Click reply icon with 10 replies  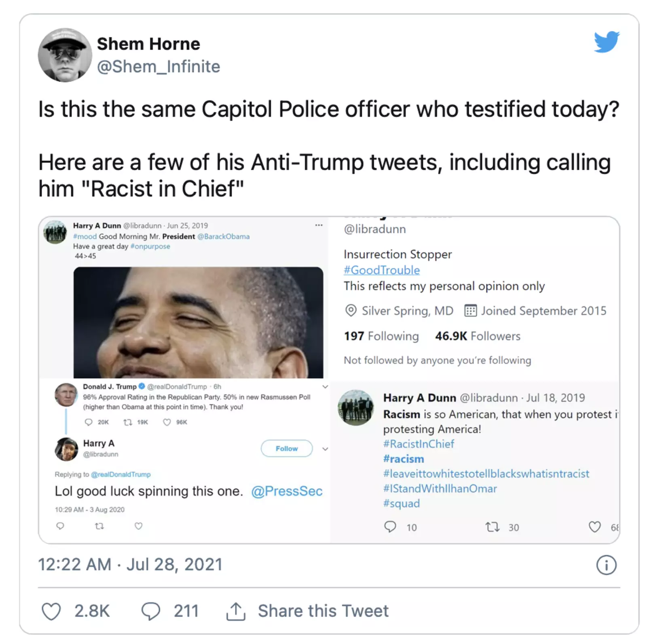pos(390,527)
